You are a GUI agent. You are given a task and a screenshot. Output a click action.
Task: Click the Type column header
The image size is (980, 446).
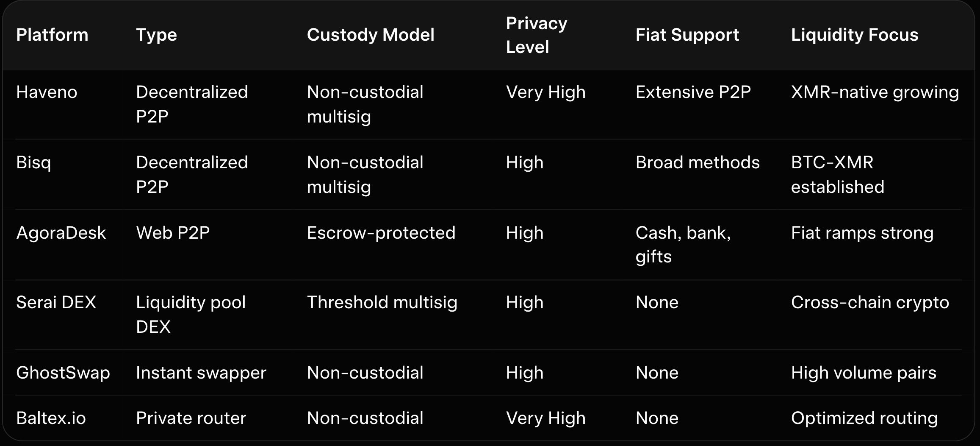pos(156,35)
